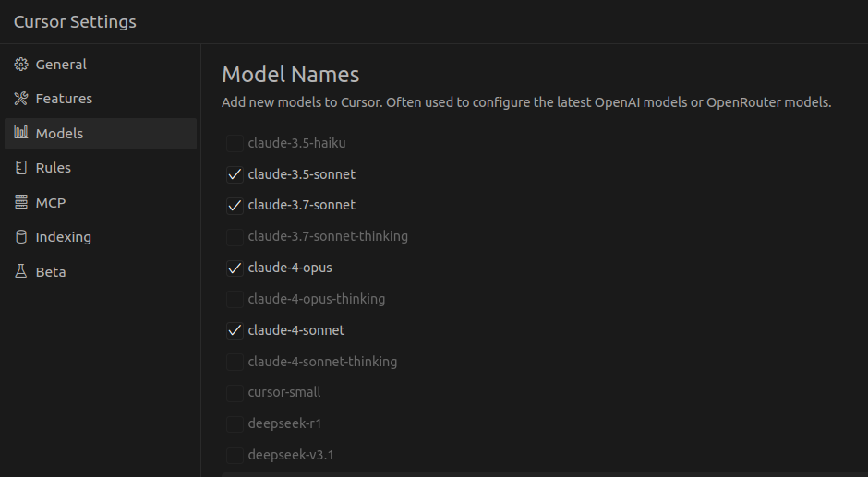Open the Features settings section
Screen dimensions: 868x477
101,99
